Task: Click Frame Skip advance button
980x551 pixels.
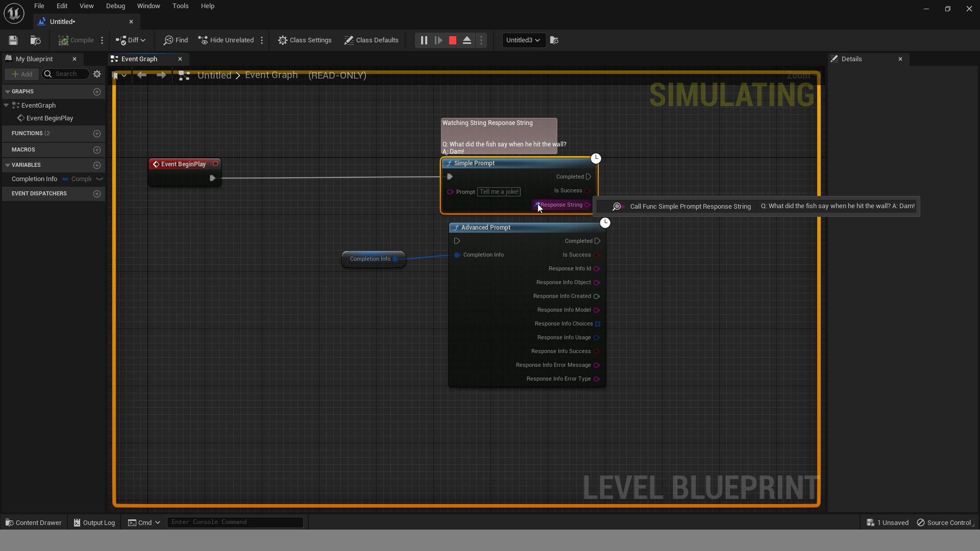Action: 438,40
